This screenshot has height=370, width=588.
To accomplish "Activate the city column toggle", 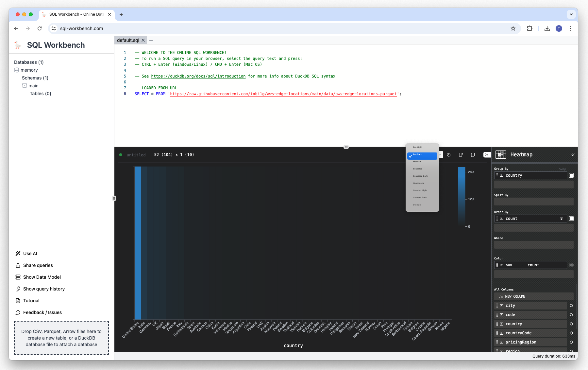I will (571, 306).
